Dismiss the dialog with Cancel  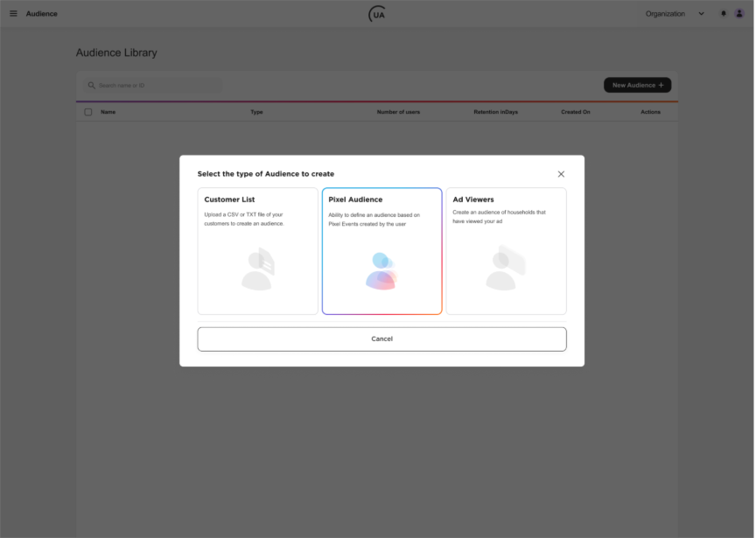tap(381, 339)
